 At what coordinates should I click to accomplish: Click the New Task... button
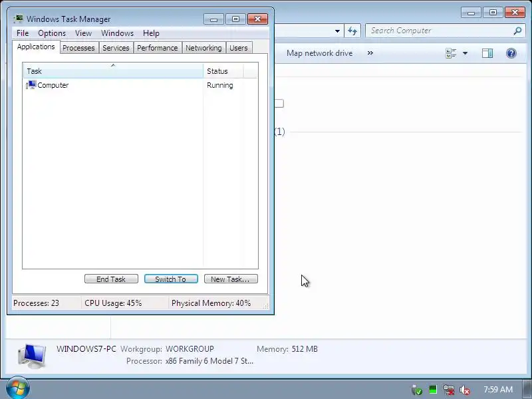coord(231,279)
